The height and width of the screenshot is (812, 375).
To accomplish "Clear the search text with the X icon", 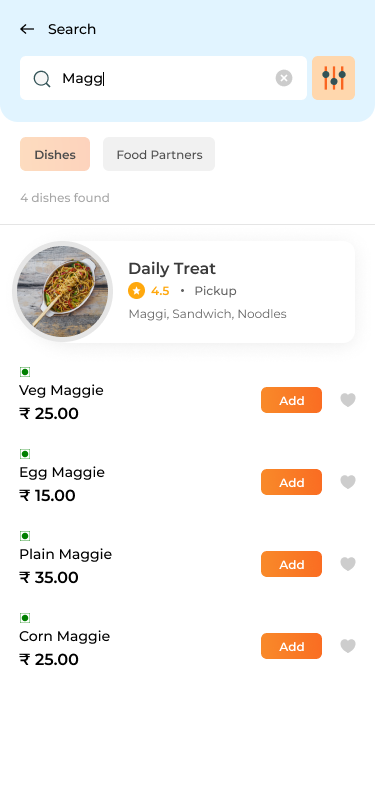I will (x=284, y=78).
